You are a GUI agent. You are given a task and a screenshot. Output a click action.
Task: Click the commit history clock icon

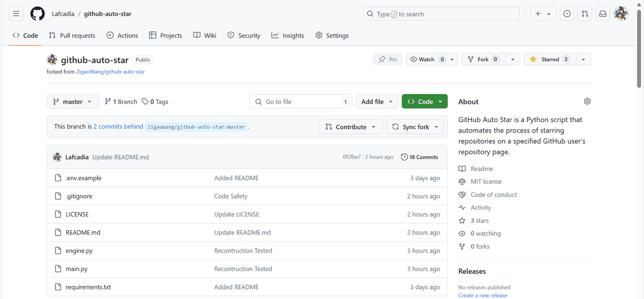[x=404, y=157]
